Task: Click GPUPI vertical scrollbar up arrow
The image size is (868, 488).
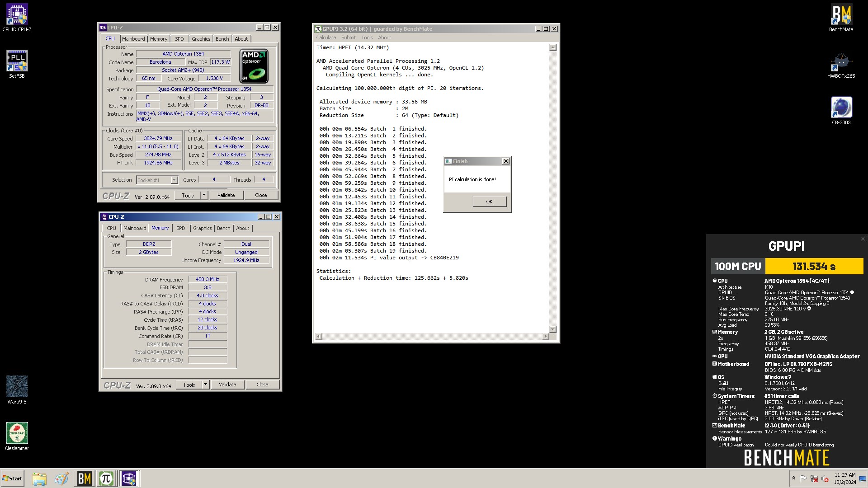Action: [x=552, y=47]
